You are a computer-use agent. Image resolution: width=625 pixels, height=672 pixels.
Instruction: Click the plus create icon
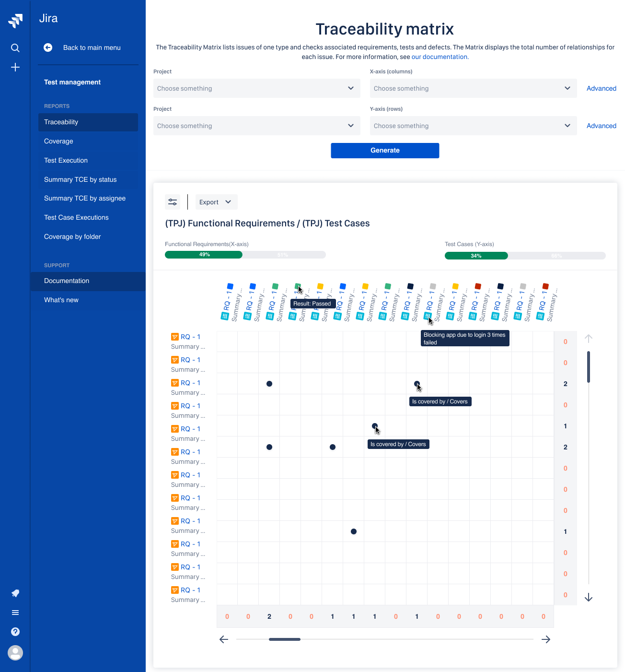(15, 67)
